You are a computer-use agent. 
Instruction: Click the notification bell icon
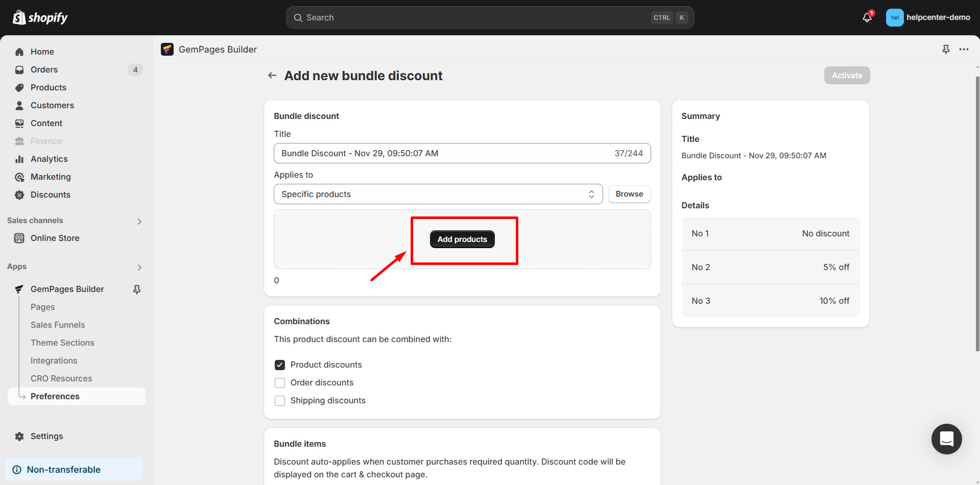coord(866,17)
